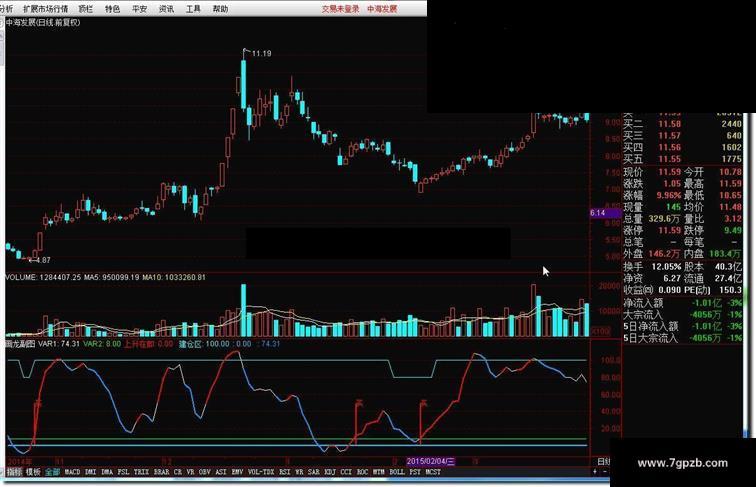The height and width of the screenshot is (487, 756).
Task: Click the 大宗流入 row
Action: point(682,314)
